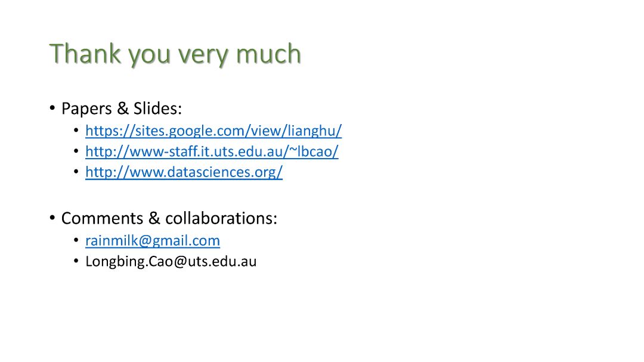Image resolution: width=644 pixels, height=362 pixels.
Task: Click the bullet point before 'Papers & Slides'
Action: coord(52,109)
